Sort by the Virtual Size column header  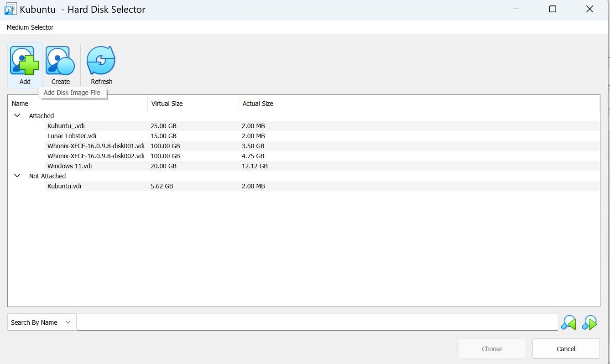[167, 104]
